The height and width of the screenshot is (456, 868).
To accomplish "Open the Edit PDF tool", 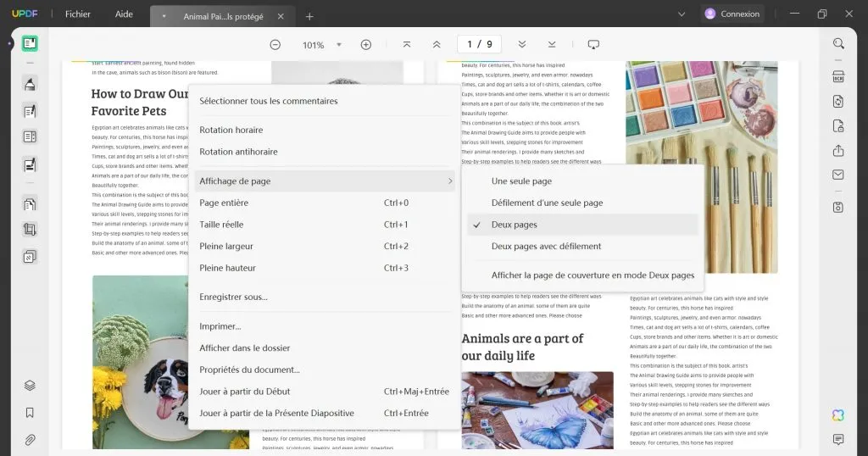I will [x=30, y=111].
